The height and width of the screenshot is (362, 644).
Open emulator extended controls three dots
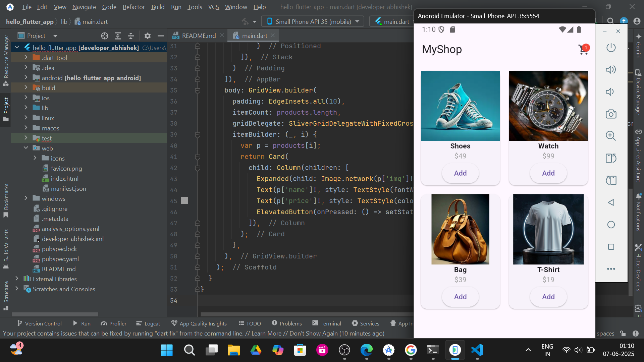tap(611, 269)
